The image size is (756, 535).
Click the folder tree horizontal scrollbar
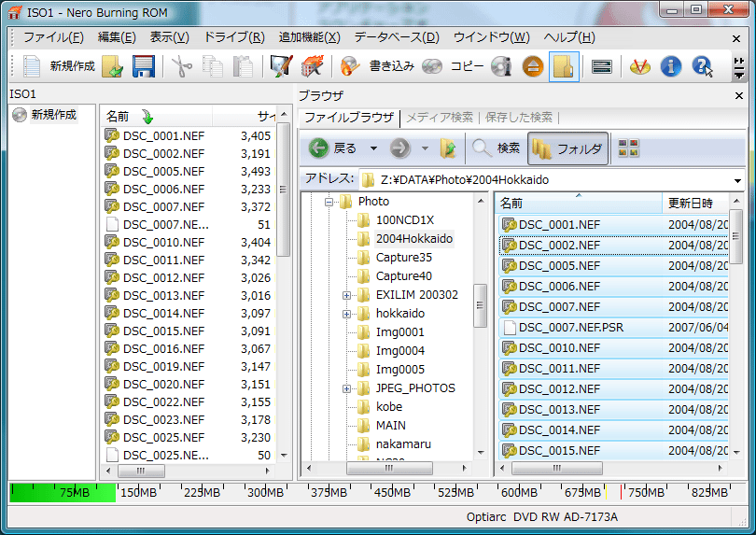[388, 468]
